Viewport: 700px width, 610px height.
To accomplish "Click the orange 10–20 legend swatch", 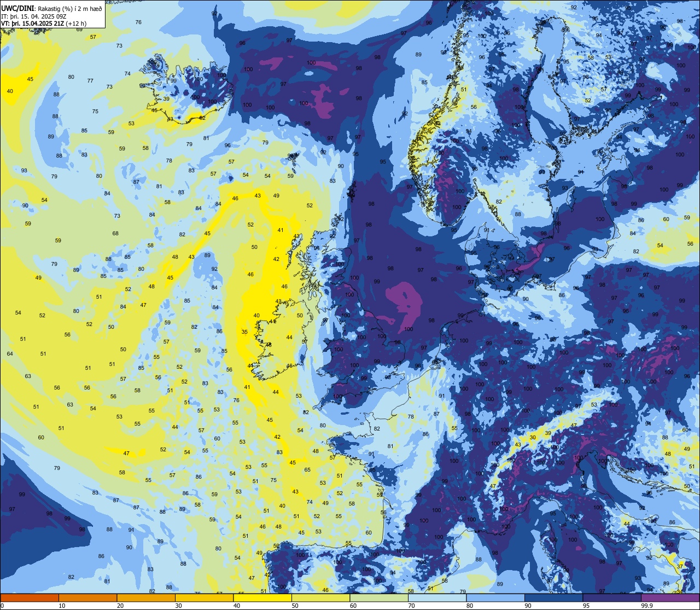I will 87,597.
